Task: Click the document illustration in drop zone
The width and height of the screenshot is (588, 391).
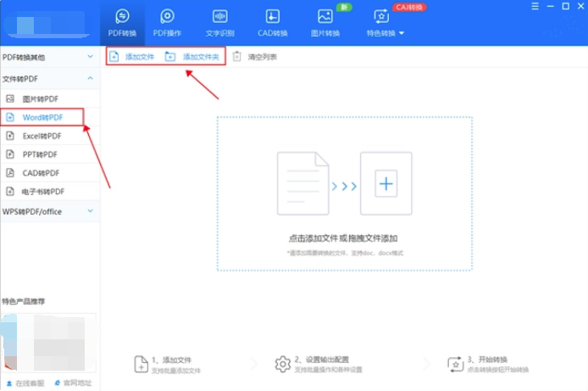Action: (303, 183)
